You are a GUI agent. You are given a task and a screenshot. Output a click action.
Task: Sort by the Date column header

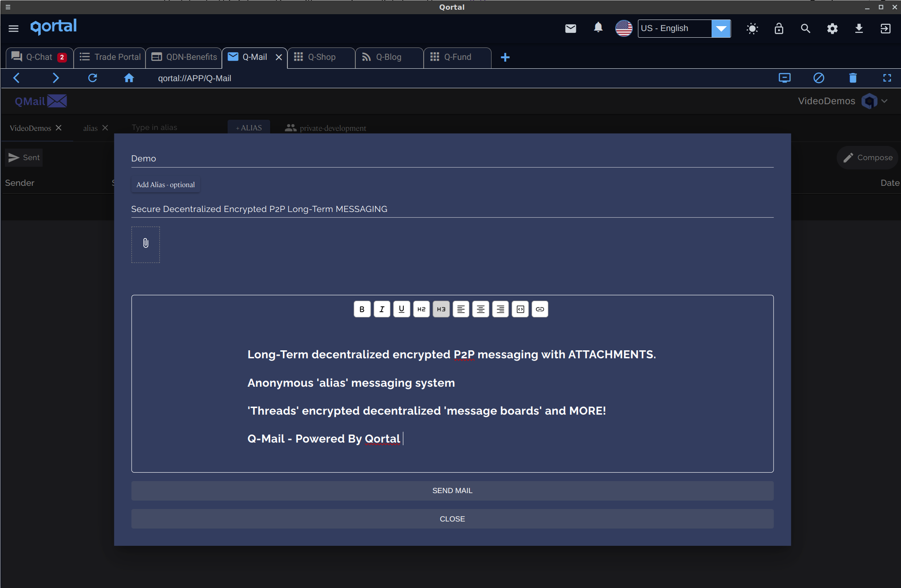click(890, 183)
